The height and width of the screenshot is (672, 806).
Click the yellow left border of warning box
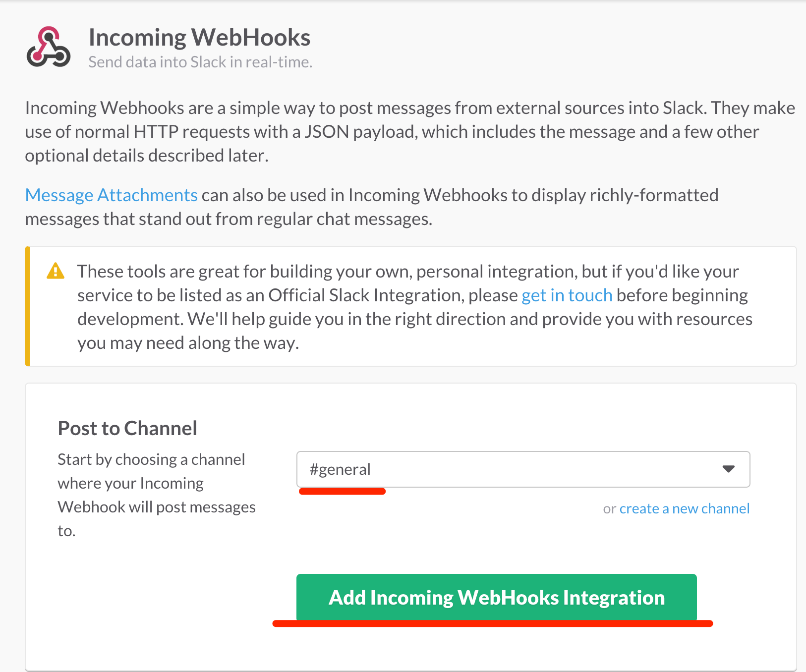(28, 306)
